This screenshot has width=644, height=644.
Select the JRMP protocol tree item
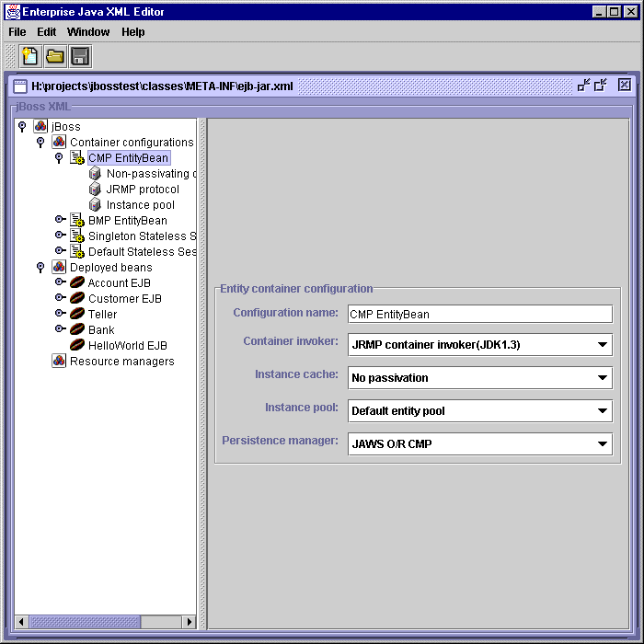(x=142, y=190)
